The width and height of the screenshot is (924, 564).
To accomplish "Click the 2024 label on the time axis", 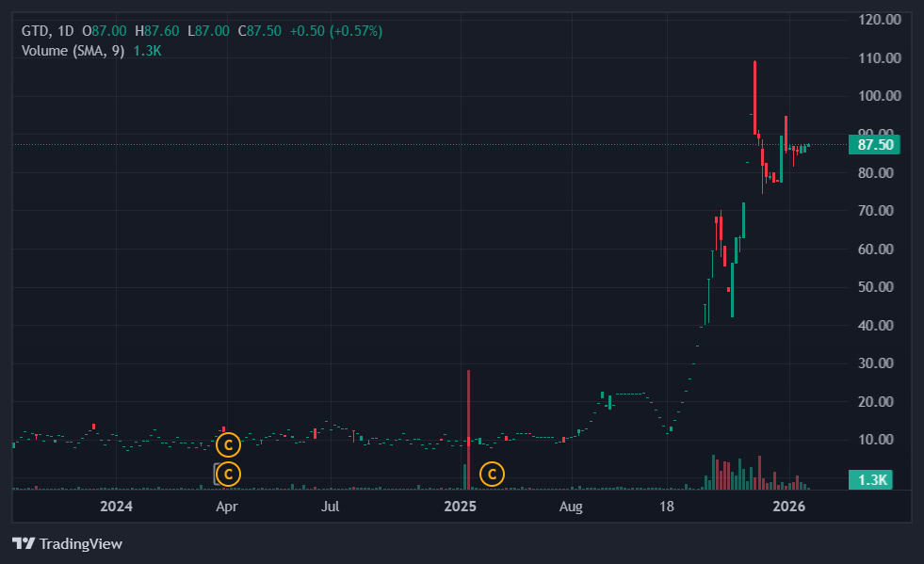I will point(116,507).
